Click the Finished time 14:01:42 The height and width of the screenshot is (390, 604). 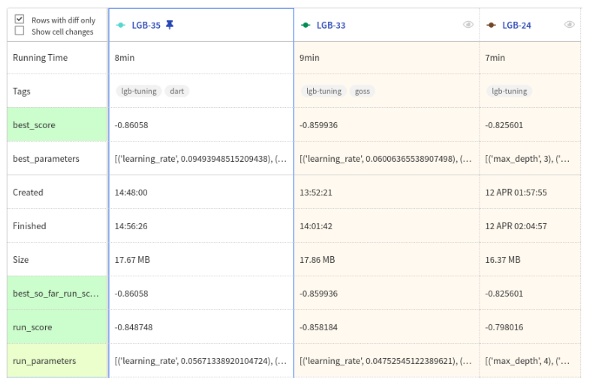pyautogui.click(x=316, y=226)
